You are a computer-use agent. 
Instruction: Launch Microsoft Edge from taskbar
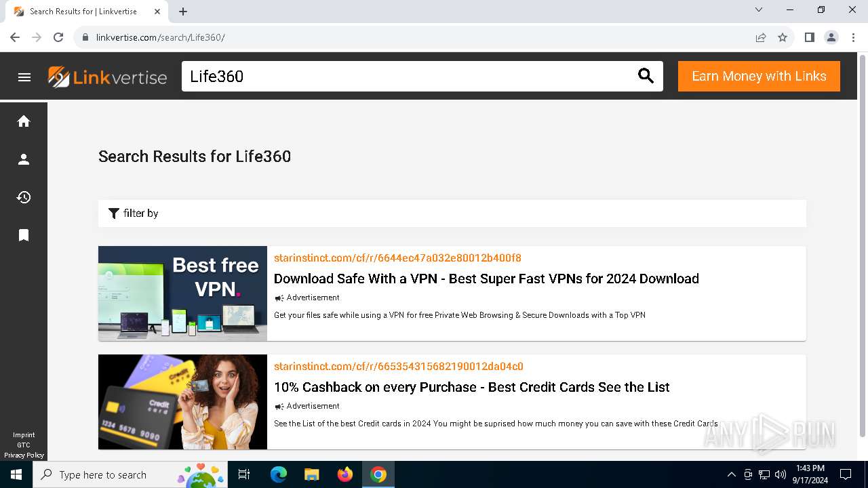(x=279, y=474)
